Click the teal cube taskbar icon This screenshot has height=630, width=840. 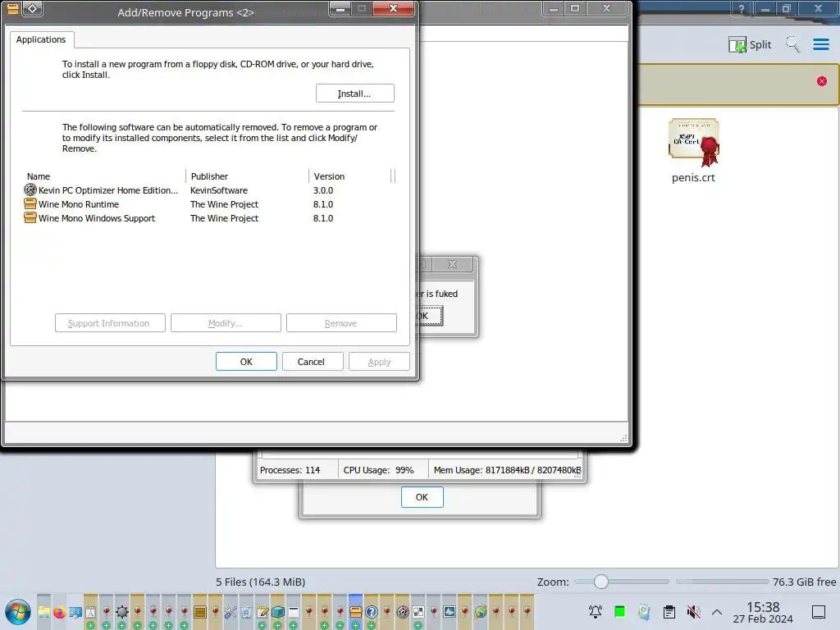tap(277, 612)
